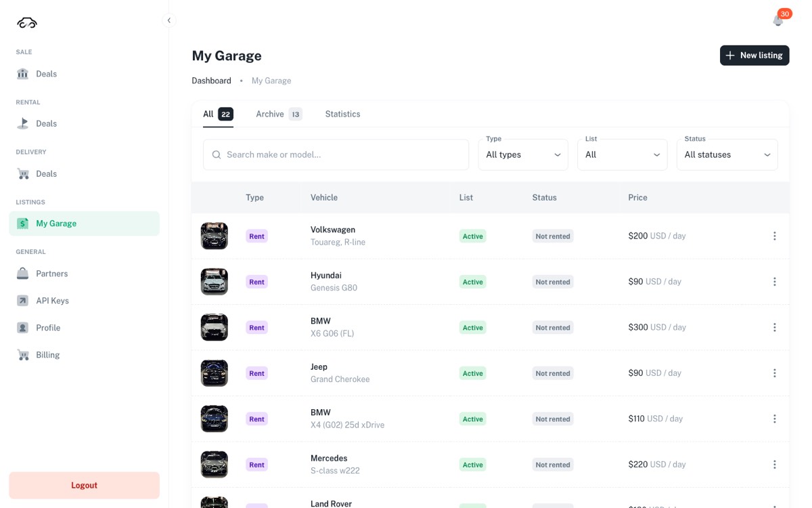Open the notifications bell with 30 badge
The image size is (812, 508).
[778, 20]
